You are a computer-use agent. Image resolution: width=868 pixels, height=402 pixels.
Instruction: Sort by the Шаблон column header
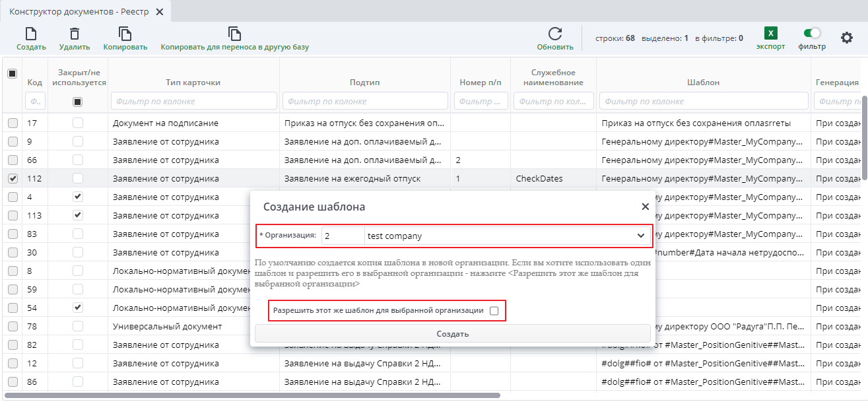(x=702, y=83)
